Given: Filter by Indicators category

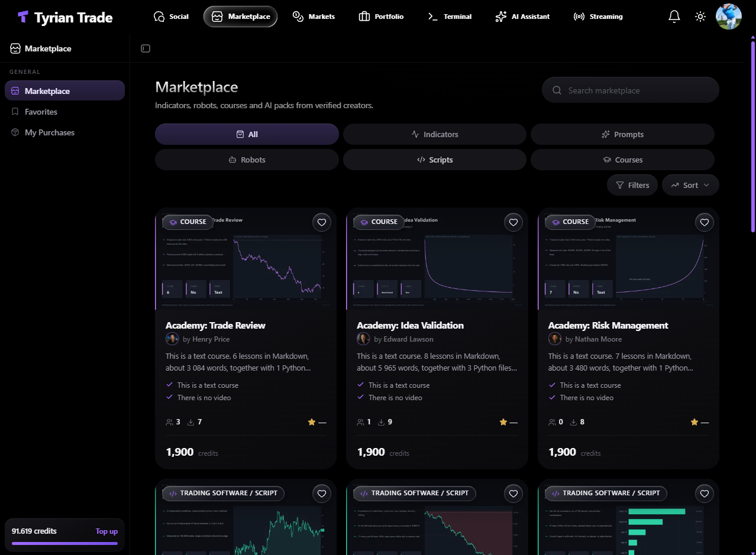Looking at the screenshot, I should [x=435, y=134].
